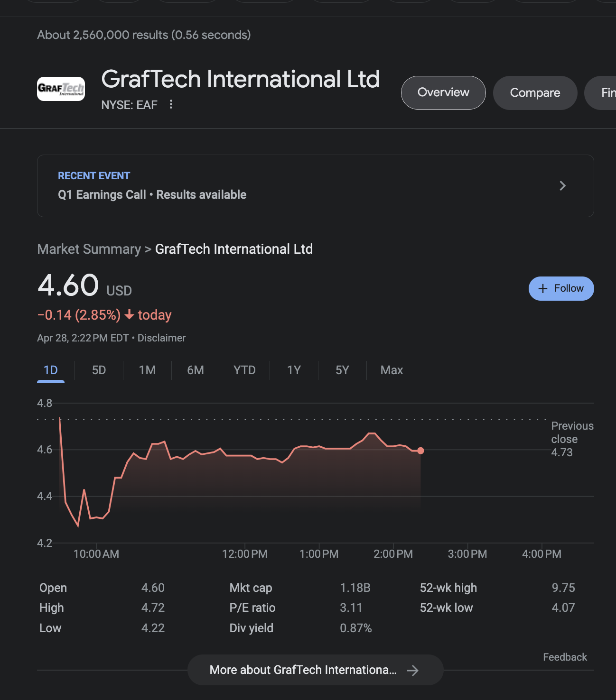Show the Max chart range
Image resolution: width=616 pixels, height=700 pixels.
(392, 370)
